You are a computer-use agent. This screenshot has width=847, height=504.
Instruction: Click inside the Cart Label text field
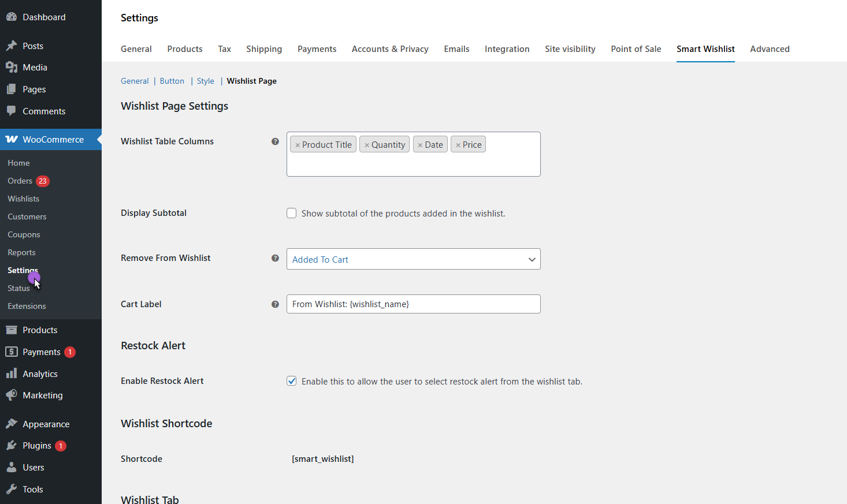[x=413, y=304]
